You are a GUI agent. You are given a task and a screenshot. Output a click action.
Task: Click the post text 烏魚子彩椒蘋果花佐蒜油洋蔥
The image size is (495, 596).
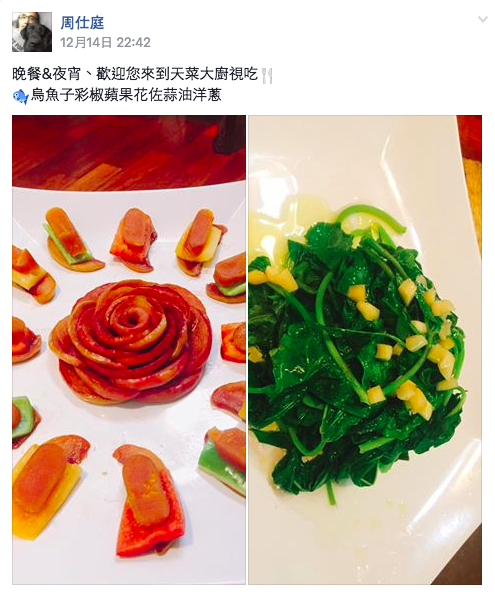click(126, 95)
